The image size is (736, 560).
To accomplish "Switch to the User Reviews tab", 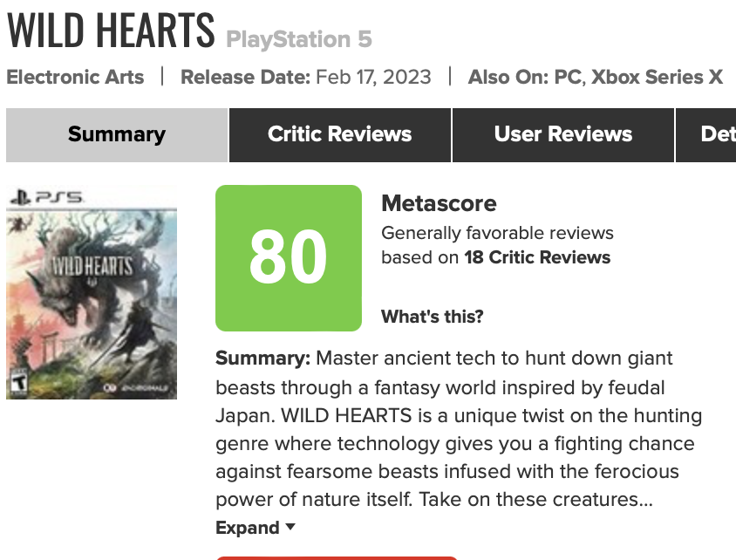I will coord(563,134).
